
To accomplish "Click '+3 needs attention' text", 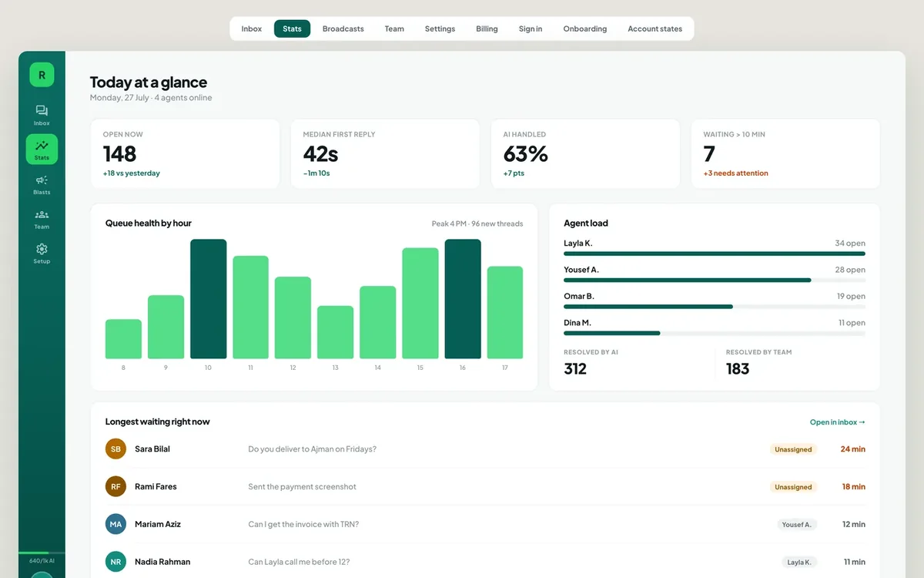I will click(x=735, y=173).
